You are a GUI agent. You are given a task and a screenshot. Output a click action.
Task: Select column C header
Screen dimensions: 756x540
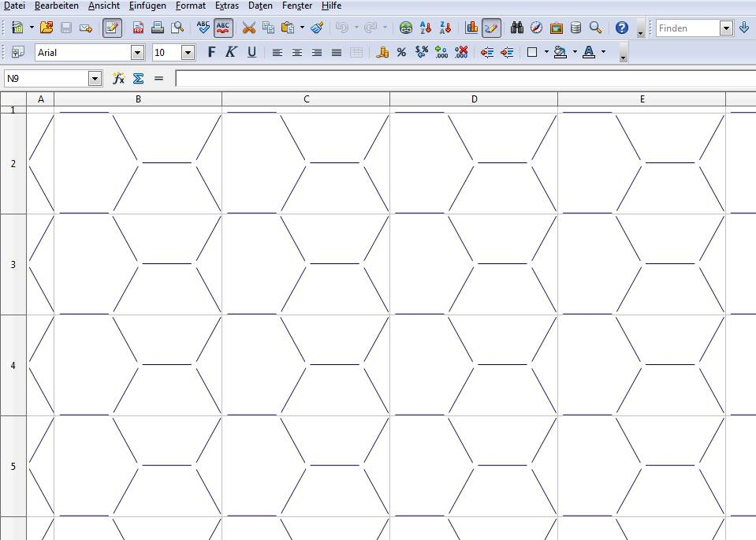(x=306, y=99)
